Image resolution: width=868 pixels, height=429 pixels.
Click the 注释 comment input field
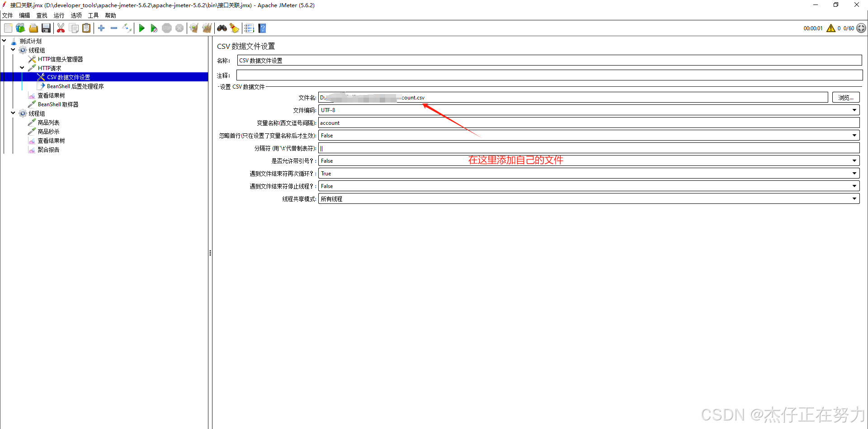click(x=549, y=75)
